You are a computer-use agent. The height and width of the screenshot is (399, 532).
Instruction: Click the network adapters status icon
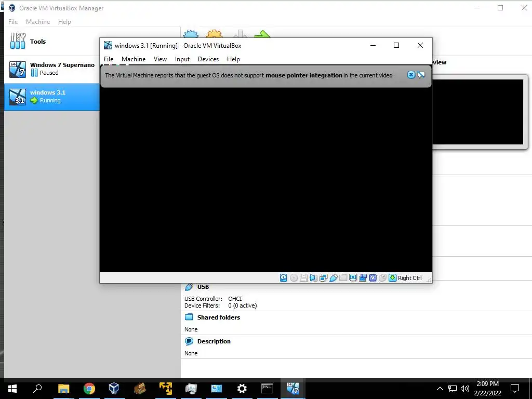click(x=323, y=278)
